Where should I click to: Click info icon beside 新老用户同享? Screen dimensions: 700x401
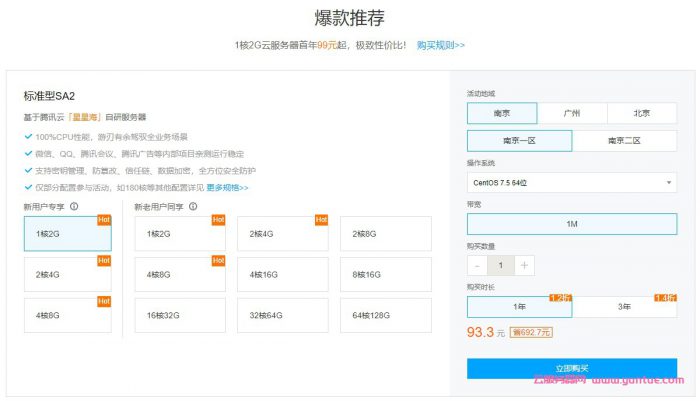pyautogui.click(x=192, y=207)
